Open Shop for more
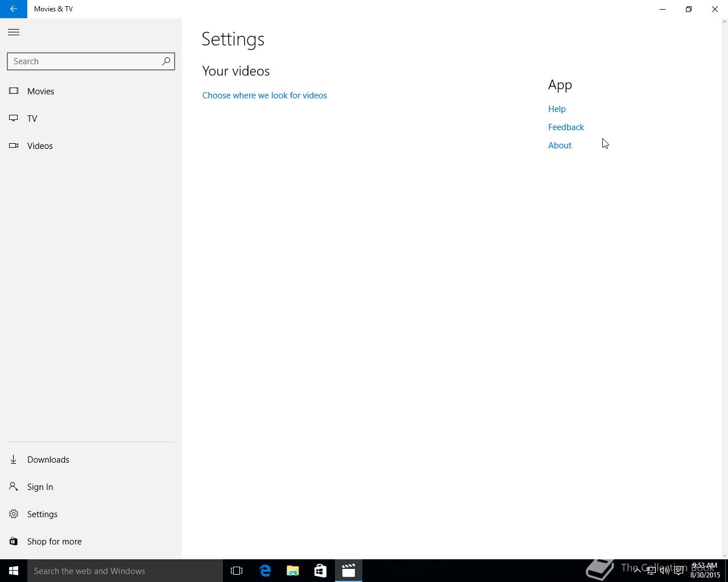 (54, 542)
